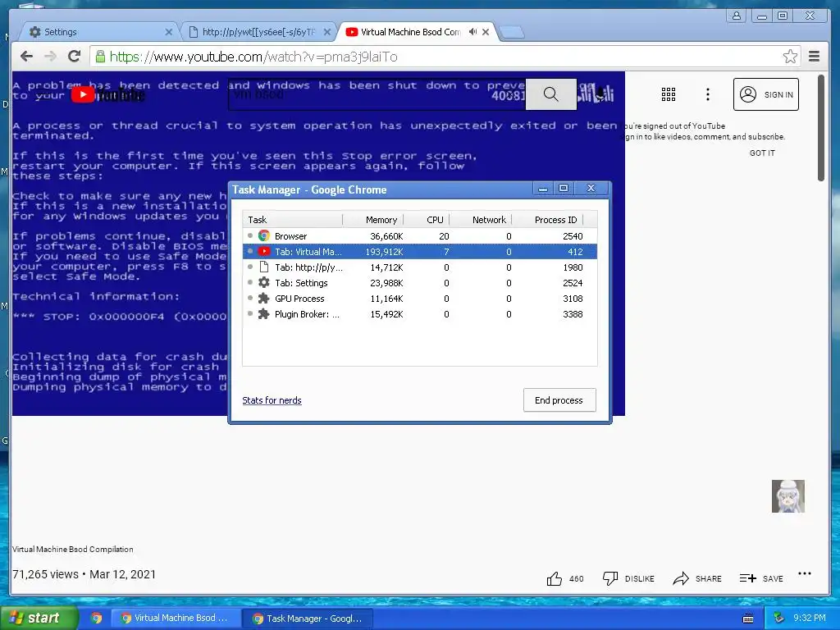Switch to Virtual Machine Bsod taskbar item
The width and height of the screenshot is (840, 630).
click(174, 619)
